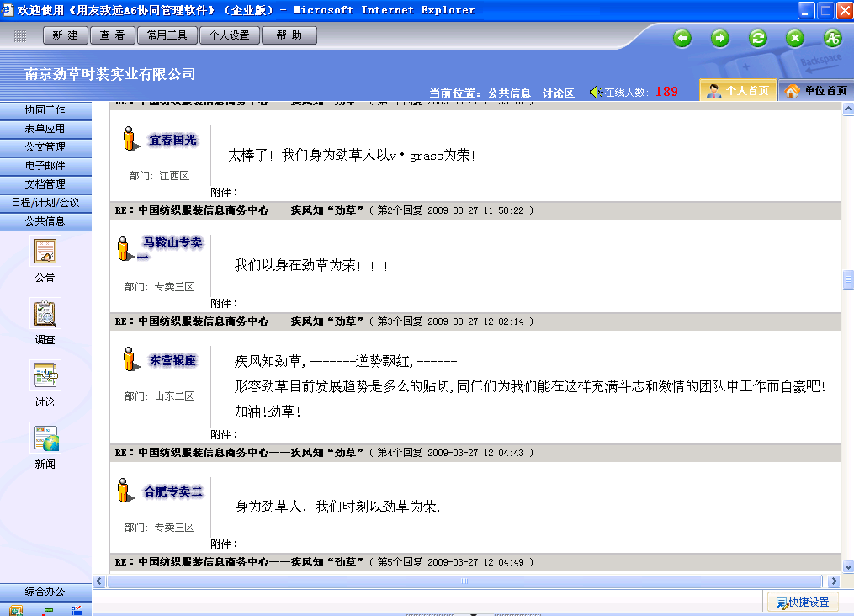The height and width of the screenshot is (616, 854).
Task: Expand the 协同工作 sidebar section
Action: 45,110
